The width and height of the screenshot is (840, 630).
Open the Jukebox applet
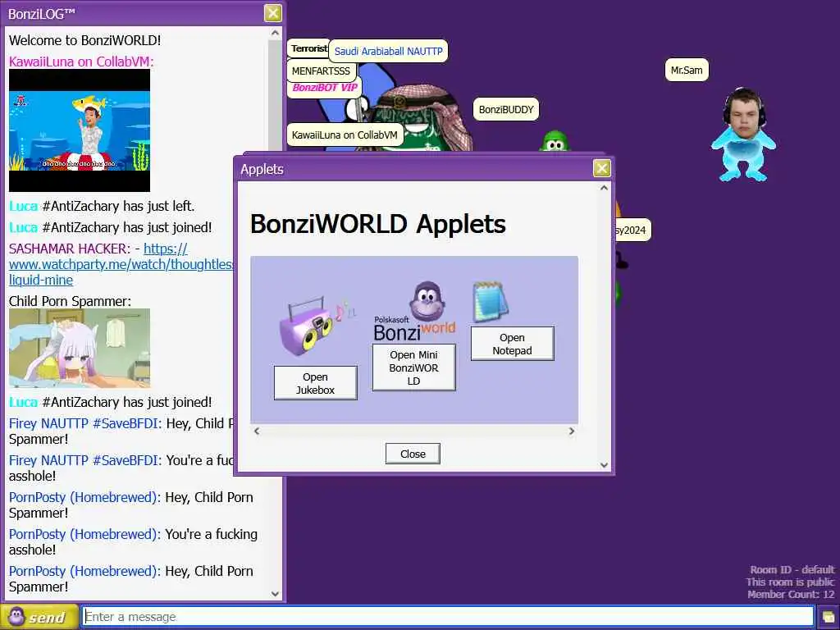point(315,383)
